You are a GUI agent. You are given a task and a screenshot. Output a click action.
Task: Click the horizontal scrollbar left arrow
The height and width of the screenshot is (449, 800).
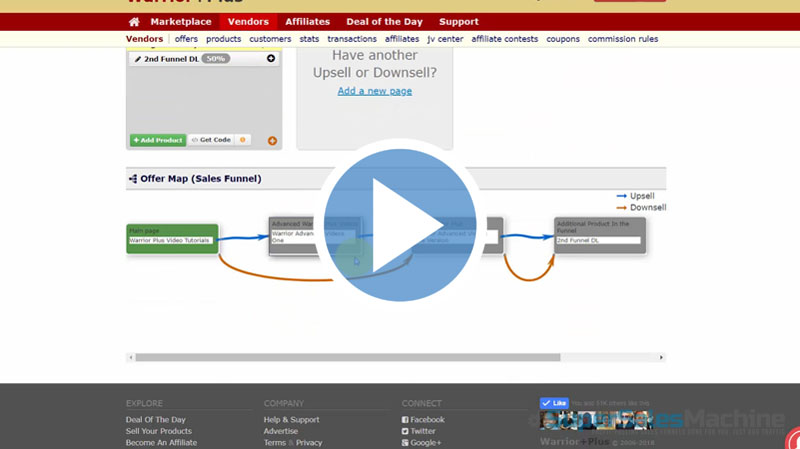tap(130, 357)
